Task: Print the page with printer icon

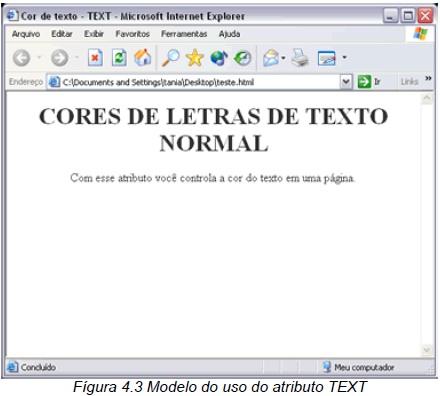Action: (x=300, y=58)
